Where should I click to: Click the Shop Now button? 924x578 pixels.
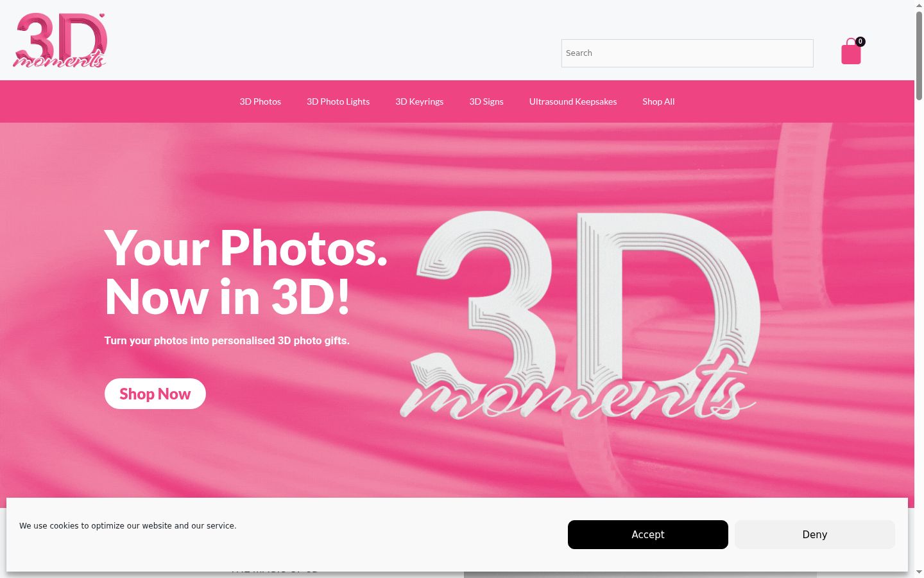pyautogui.click(x=155, y=394)
